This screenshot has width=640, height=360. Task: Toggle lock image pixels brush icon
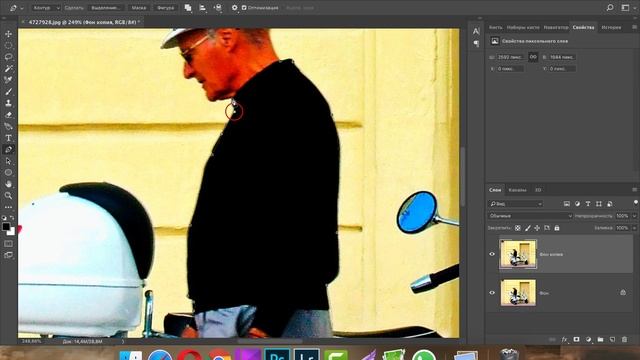point(528,228)
